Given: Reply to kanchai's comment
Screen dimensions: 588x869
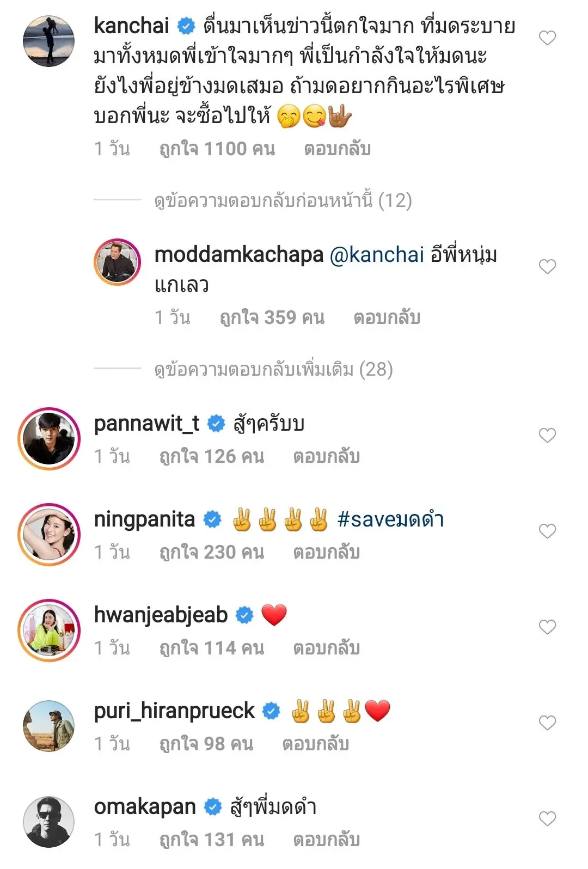Looking at the screenshot, I should pyautogui.click(x=338, y=149).
